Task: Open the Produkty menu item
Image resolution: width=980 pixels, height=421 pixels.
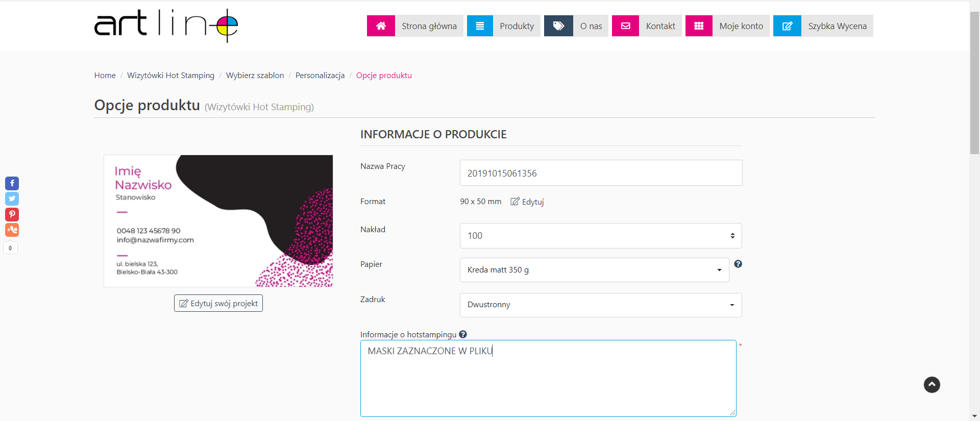Action: click(x=517, y=26)
